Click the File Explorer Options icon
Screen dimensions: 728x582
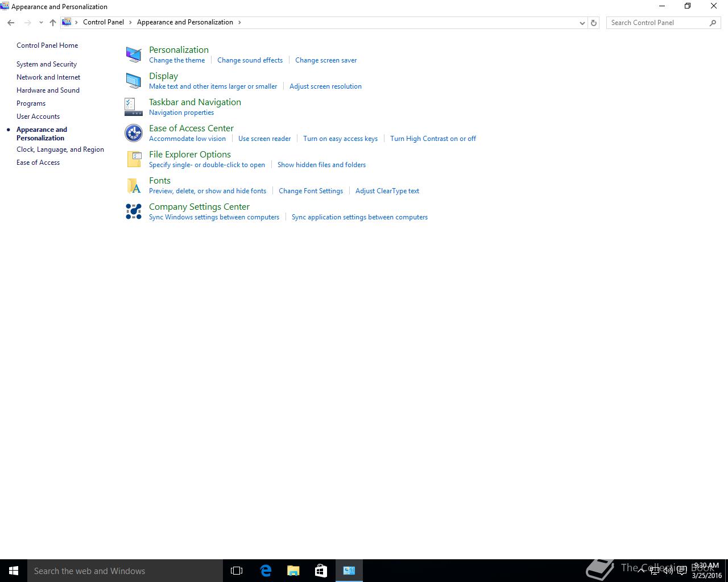point(134,159)
